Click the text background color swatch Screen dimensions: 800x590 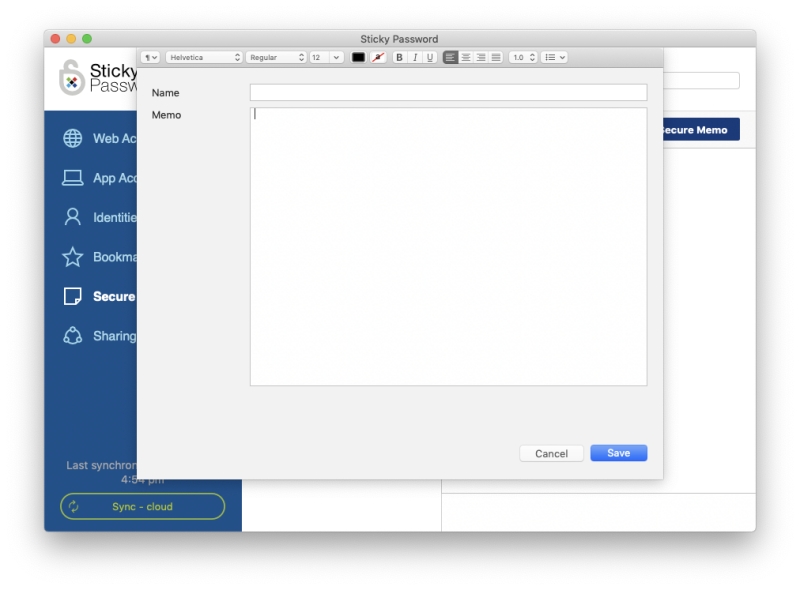(x=378, y=58)
